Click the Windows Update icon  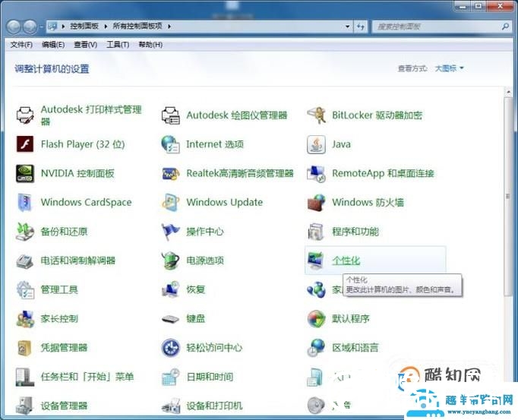(x=171, y=202)
